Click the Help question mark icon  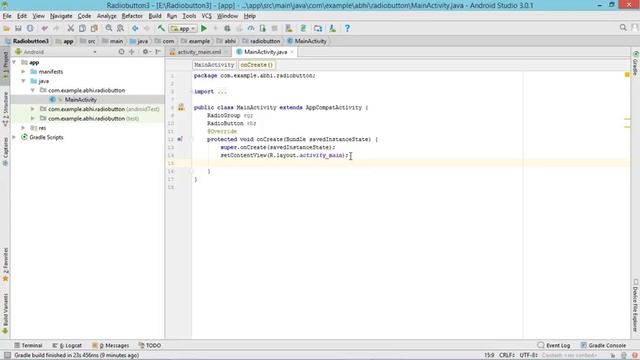pos(347,29)
